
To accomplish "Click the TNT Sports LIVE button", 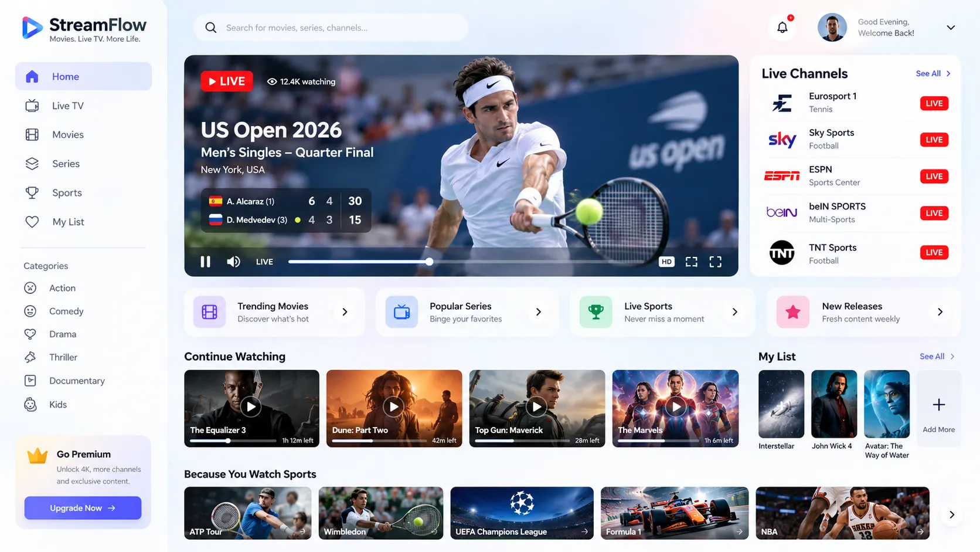I will tap(934, 252).
